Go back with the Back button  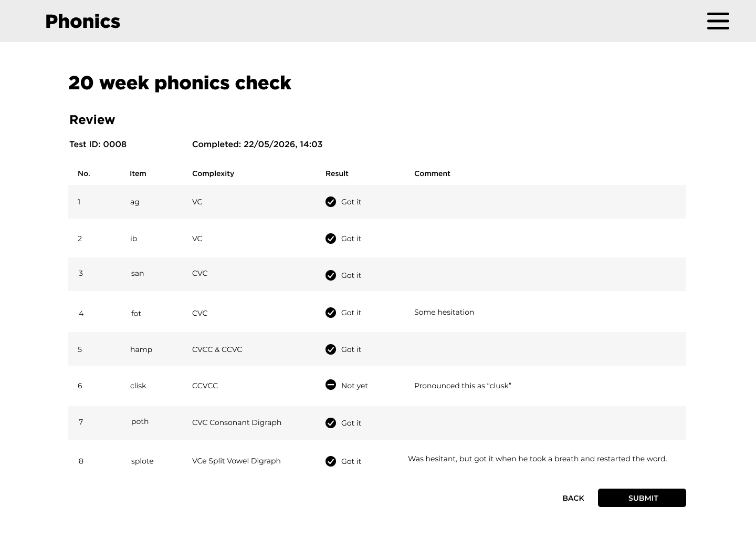pyautogui.click(x=573, y=498)
